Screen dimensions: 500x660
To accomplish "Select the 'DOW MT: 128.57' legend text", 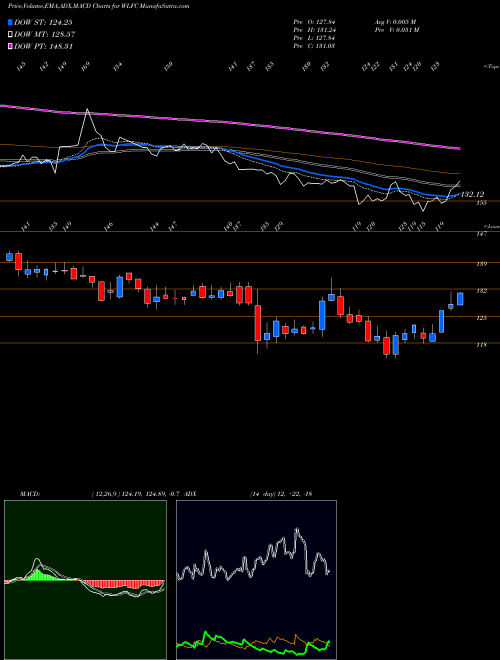I will [x=45, y=35].
